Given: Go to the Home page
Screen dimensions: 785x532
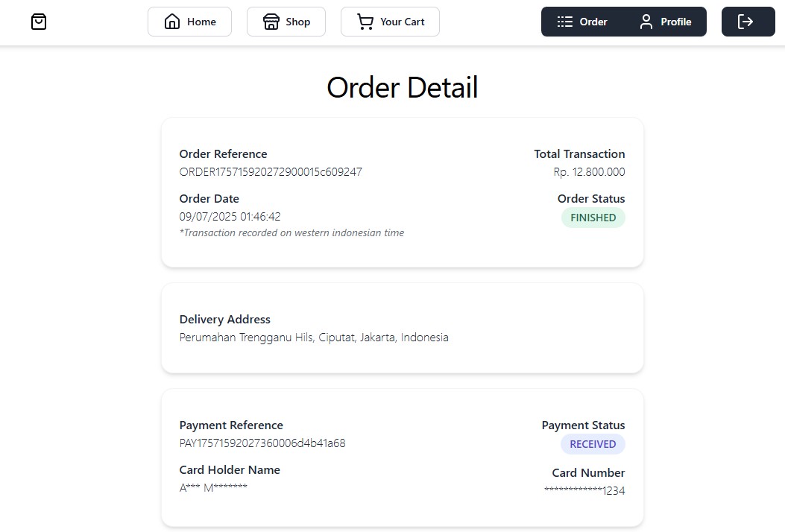Looking at the screenshot, I should coord(189,22).
